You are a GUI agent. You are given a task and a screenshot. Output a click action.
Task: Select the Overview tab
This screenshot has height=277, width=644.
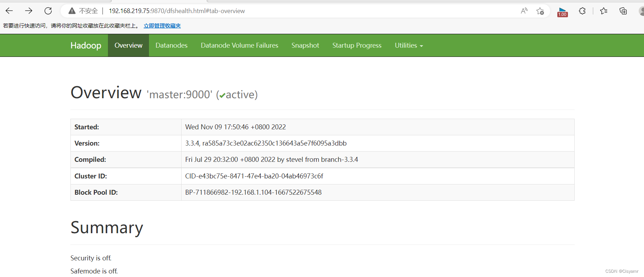pyautogui.click(x=128, y=45)
